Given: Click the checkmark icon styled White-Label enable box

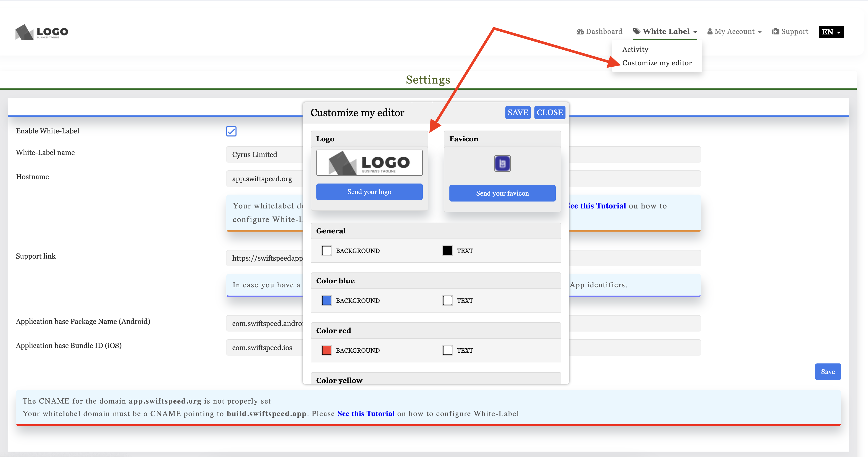Looking at the screenshot, I should [x=231, y=131].
